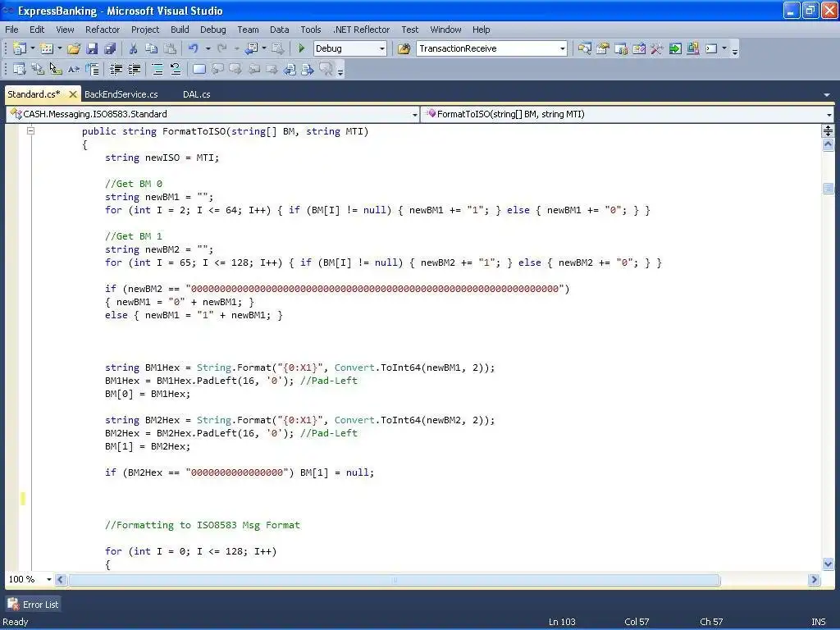Image resolution: width=840 pixels, height=630 pixels.
Task: Collapse the FormatToISO method outline
Action: point(30,130)
